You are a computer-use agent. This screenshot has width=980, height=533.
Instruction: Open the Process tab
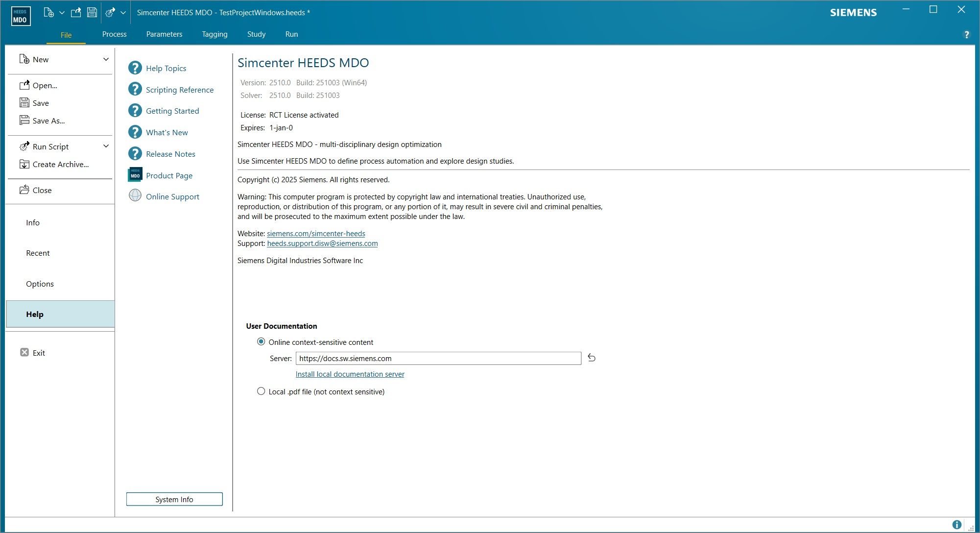pos(114,34)
